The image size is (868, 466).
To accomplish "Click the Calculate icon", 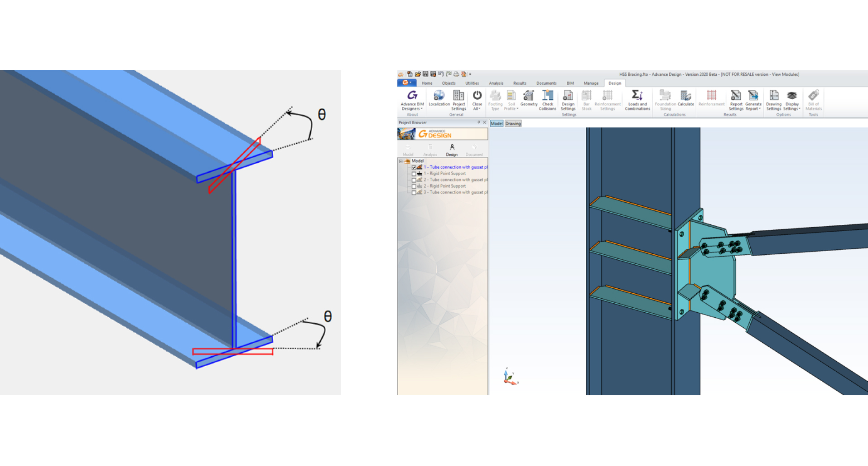I will point(685,98).
